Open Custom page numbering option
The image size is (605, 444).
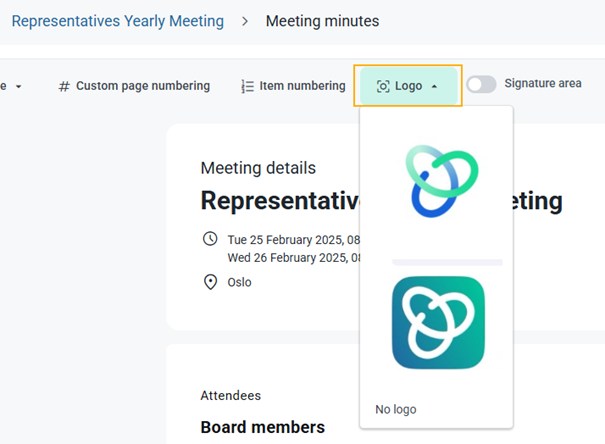coord(134,86)
